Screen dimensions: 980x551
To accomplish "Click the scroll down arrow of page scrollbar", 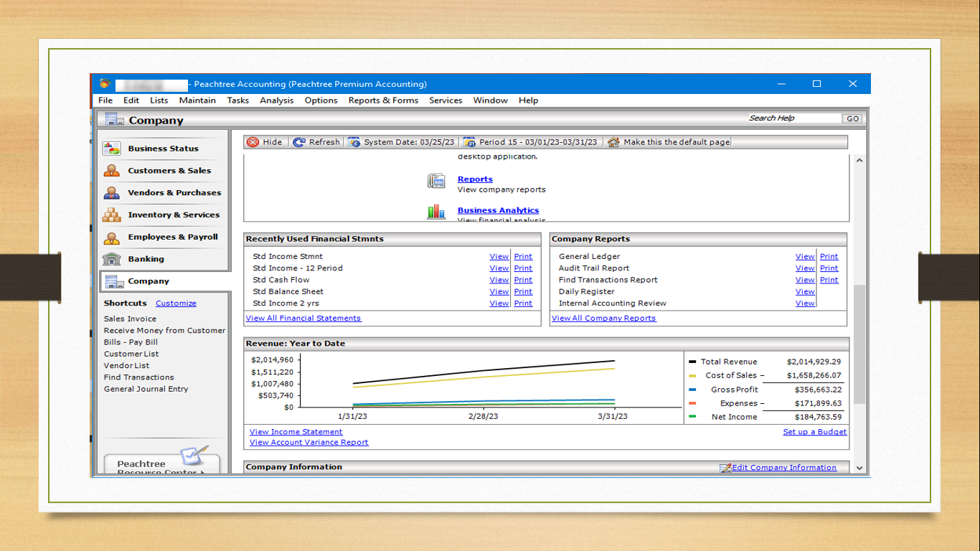I will 859,468.
